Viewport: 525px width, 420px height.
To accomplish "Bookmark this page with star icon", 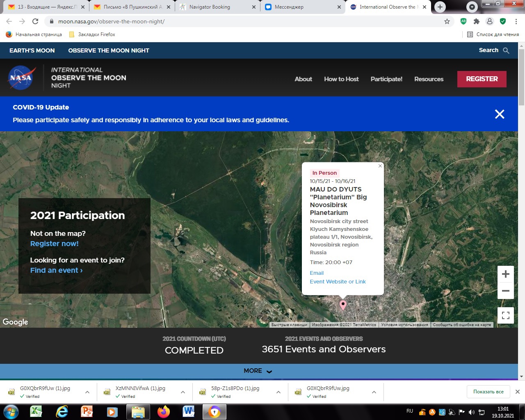I will tap(447, 21).
